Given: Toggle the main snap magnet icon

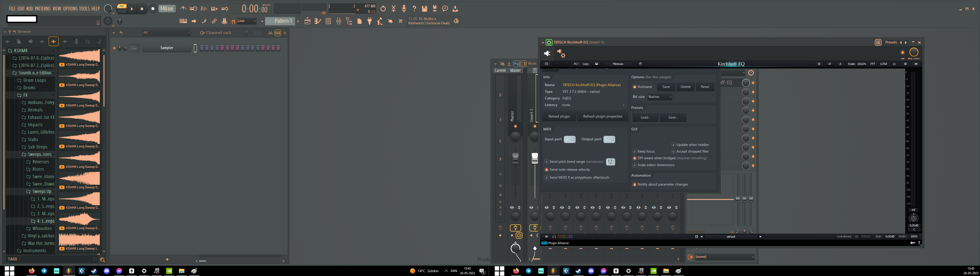Looking at the screenshot, I should (x=233, y=22).
